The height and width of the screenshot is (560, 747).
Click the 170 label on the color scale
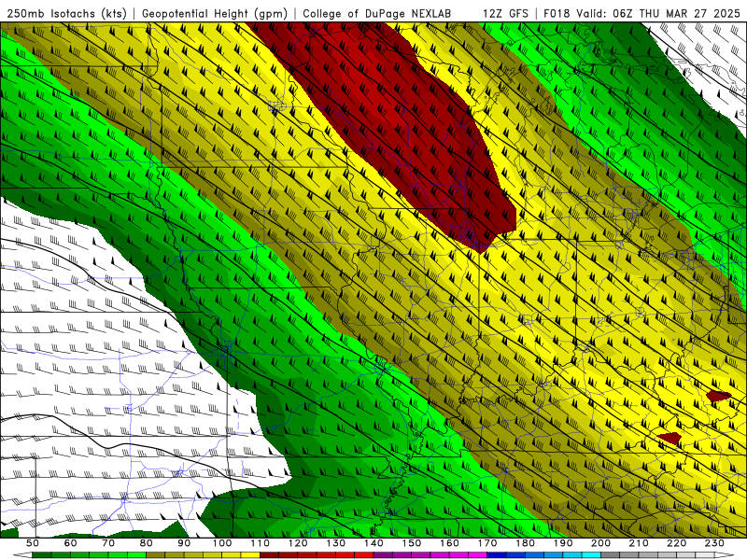487,543
